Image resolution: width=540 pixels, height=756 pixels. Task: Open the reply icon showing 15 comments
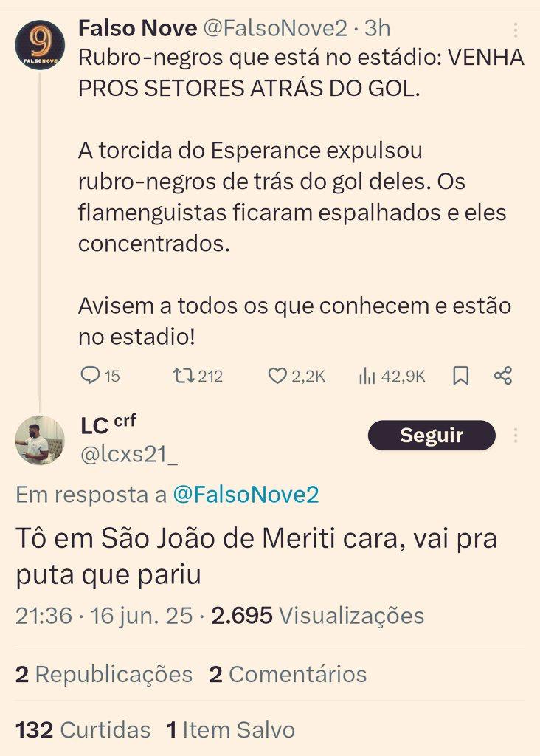tap(90, 375)
